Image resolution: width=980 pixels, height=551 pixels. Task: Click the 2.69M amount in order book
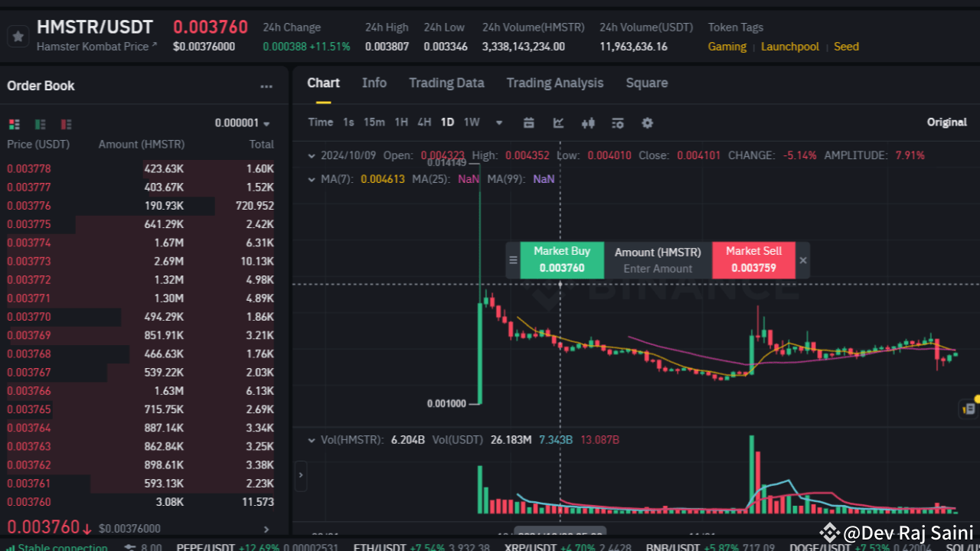[x=168, y=261]
